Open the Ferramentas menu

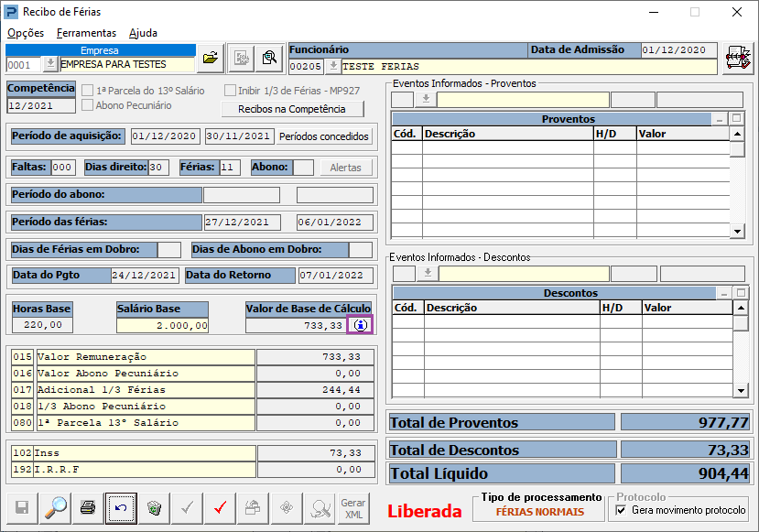click(x=86, y=33)
